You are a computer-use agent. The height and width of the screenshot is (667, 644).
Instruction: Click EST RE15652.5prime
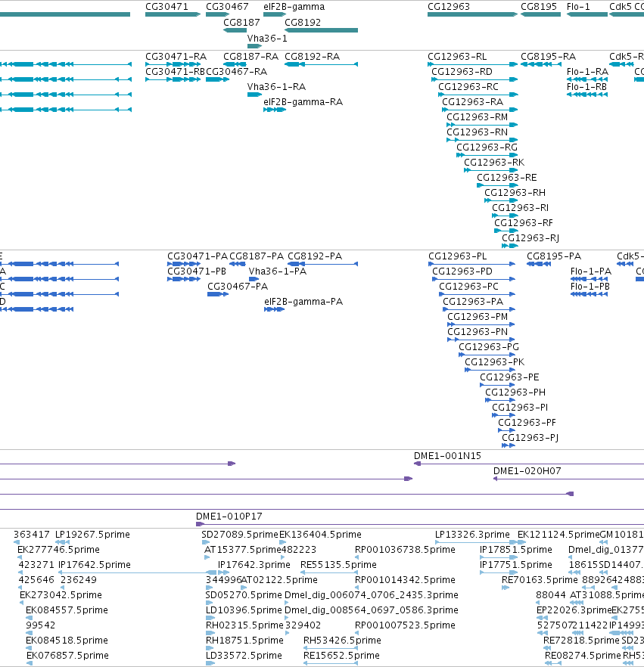341,656
